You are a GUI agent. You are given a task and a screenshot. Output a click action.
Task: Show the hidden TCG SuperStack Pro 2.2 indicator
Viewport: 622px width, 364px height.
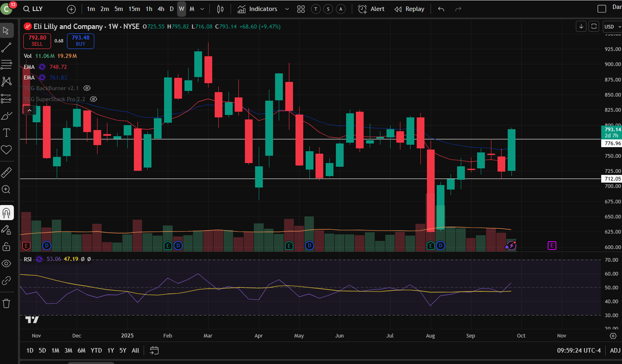93,99
